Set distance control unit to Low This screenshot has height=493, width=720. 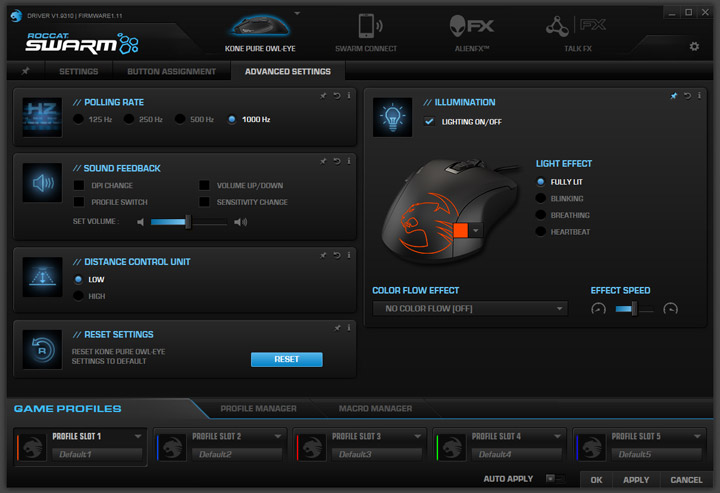click(x=79, y=280)
